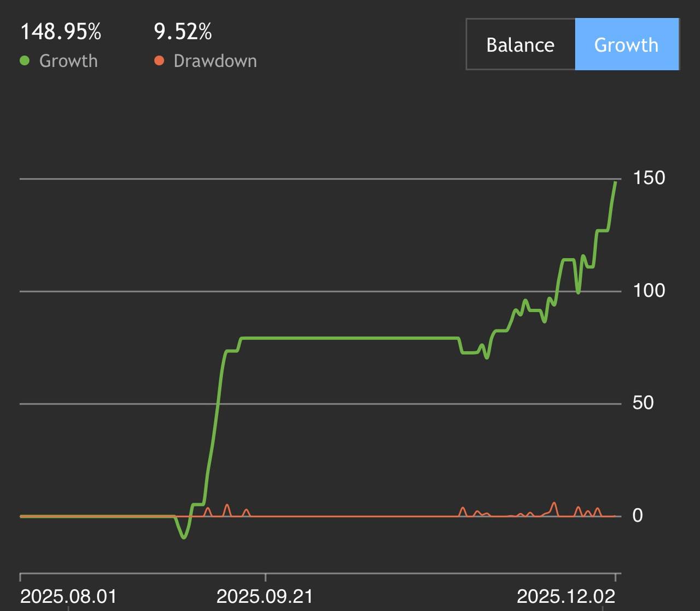Click the green line's dip below zero
This screenshot has width=700, height=611.
[184, 537]
